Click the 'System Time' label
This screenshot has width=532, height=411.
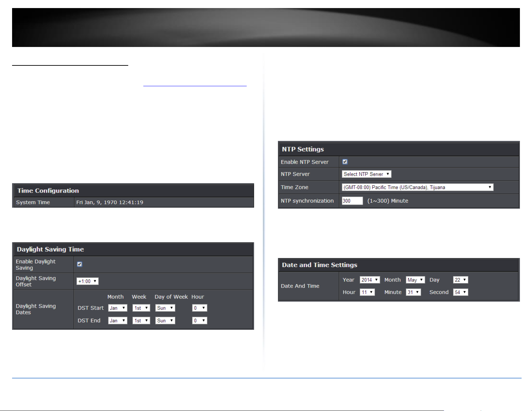click(x=33, y=202)
